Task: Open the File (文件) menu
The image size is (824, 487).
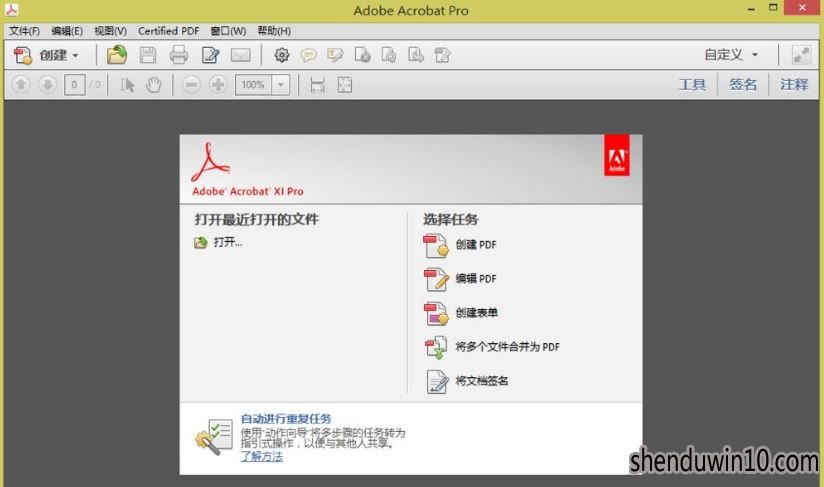Action: point(24,31)
